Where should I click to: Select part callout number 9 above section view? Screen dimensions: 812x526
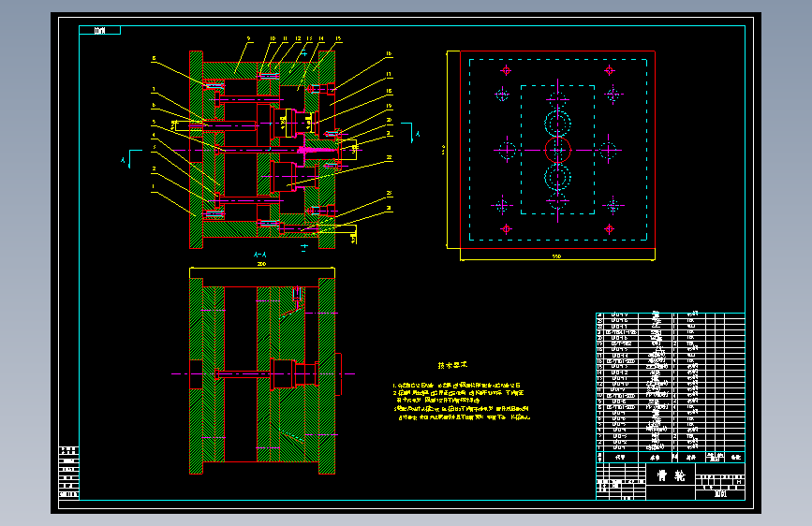click(x=248, y=38)
